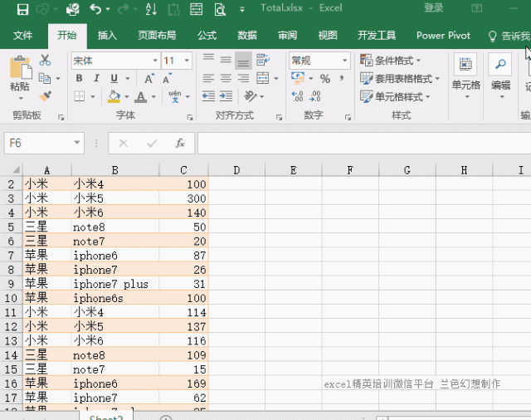This screenshot has width=531, height=420.
Task: Show phonetic guide wén icon
Action: coord(175,96)
